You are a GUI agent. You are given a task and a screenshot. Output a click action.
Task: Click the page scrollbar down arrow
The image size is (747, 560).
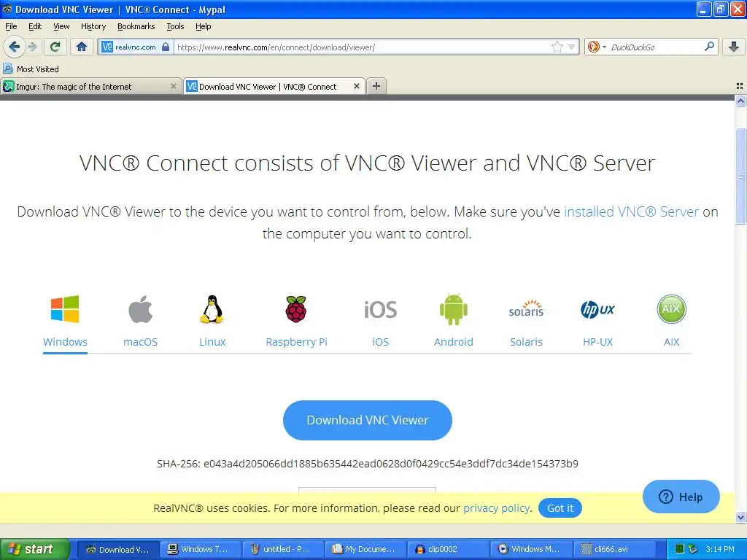[x=740, y=517]
